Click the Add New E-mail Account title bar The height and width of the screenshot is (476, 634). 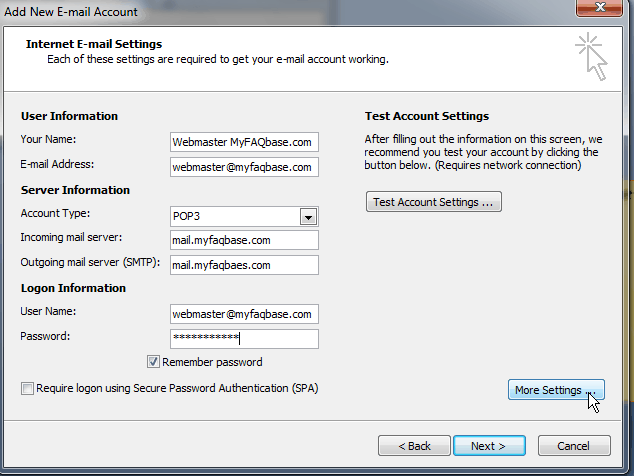click(250, 11)
